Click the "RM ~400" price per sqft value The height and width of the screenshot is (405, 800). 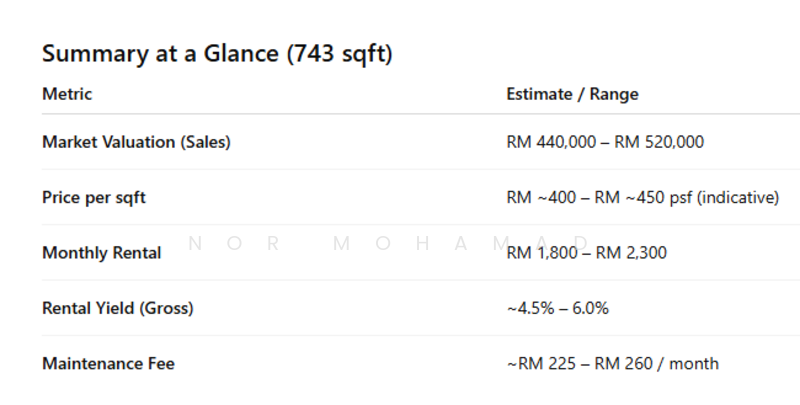[541, 197]
